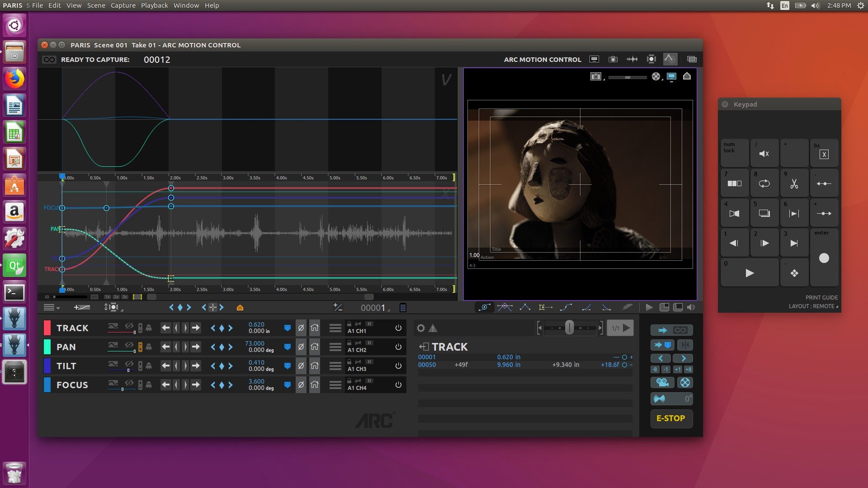Click the movie camera shoot icon
This screenshot has height=488, width=868.
(662, 383)
